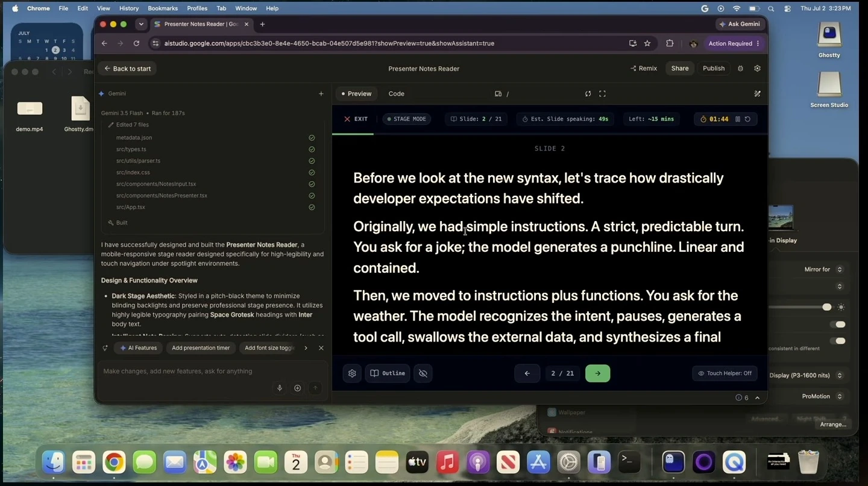Click the plus-circle attach icon in the prompt box
Image resolution: width=868 pixels, height=486 pixels.
coord(297,388)
